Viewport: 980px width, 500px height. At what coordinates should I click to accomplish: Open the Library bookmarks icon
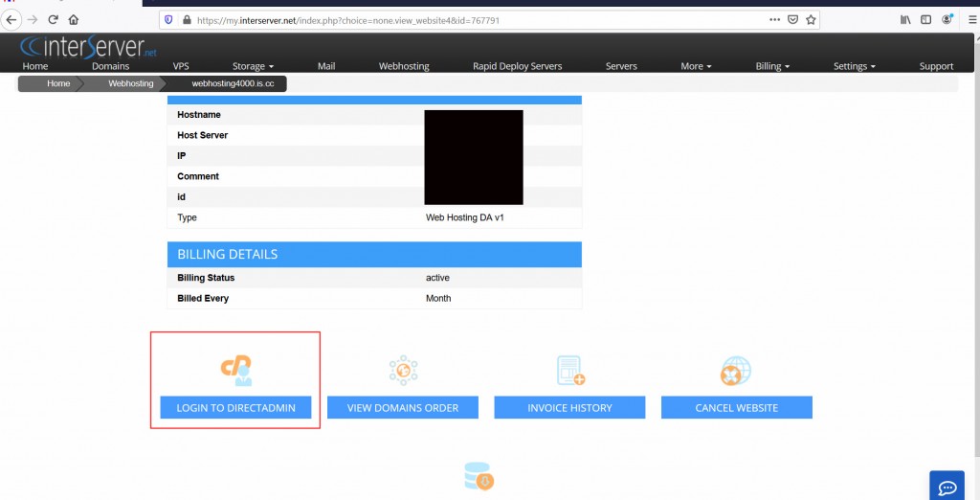coord(905,20)
